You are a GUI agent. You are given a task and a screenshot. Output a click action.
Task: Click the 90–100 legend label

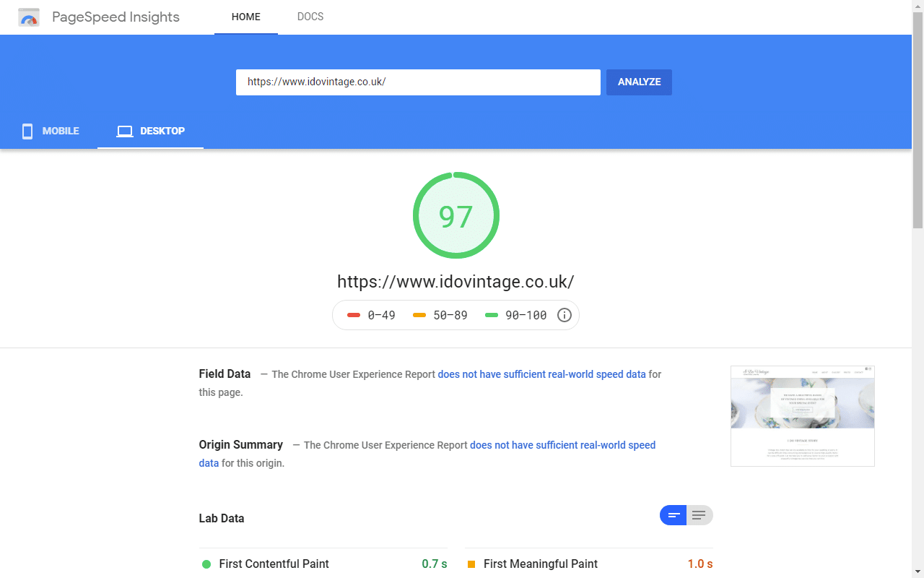(526, 315)
